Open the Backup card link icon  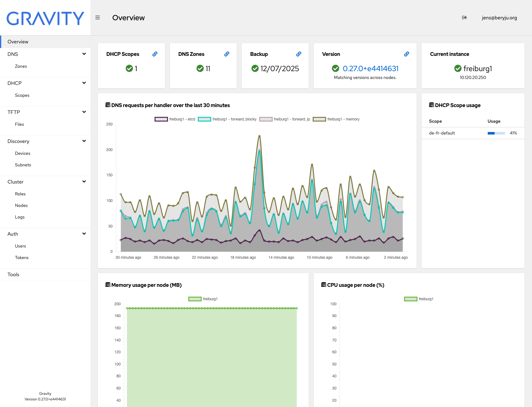click(x=299, y=54)
